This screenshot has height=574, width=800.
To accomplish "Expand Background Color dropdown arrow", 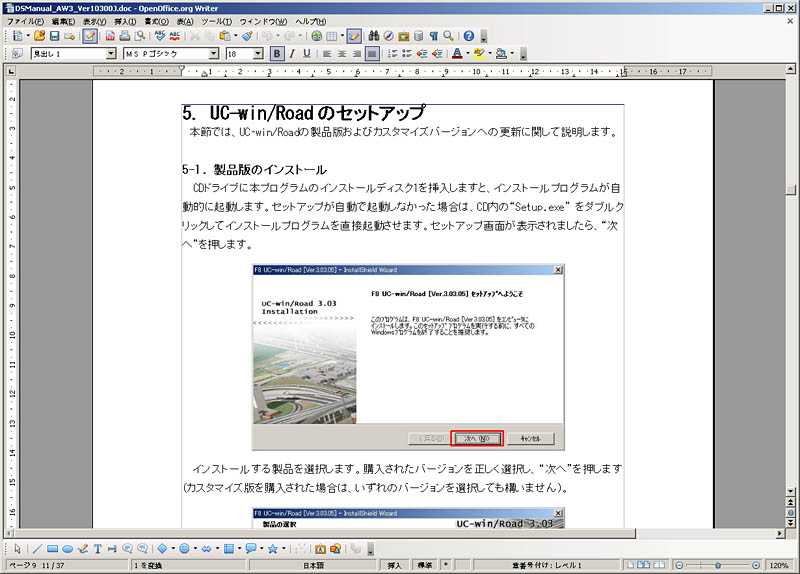I will click(x=512, y=54).
